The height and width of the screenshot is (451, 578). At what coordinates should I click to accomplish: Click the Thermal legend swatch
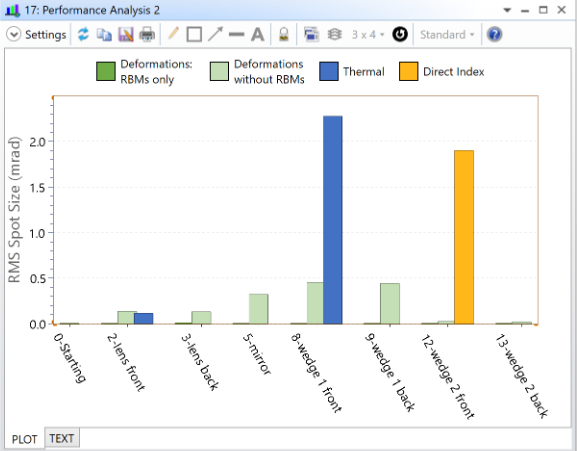[329, 72]
